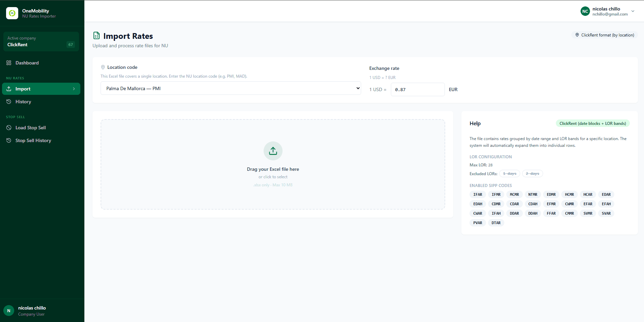The width and height of the screenshot is (644, 322).
Task: Click the upload arrow icon in drop zone
Action: (273, 151)
